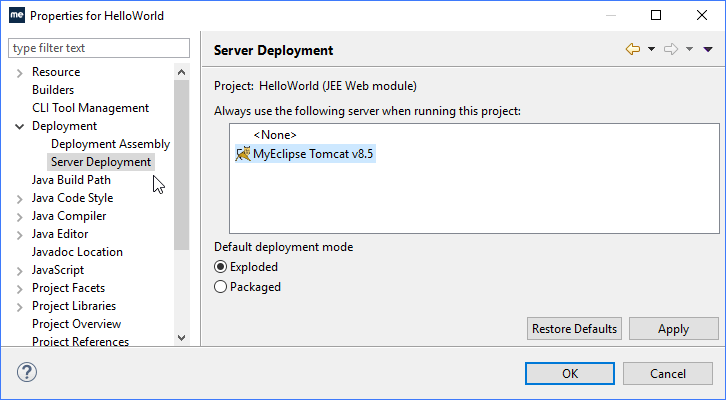726x400 pixels.
Task: Click the MyEclipse Tomcat server icon
Action: pyautogui.click(x=243, y=154)
